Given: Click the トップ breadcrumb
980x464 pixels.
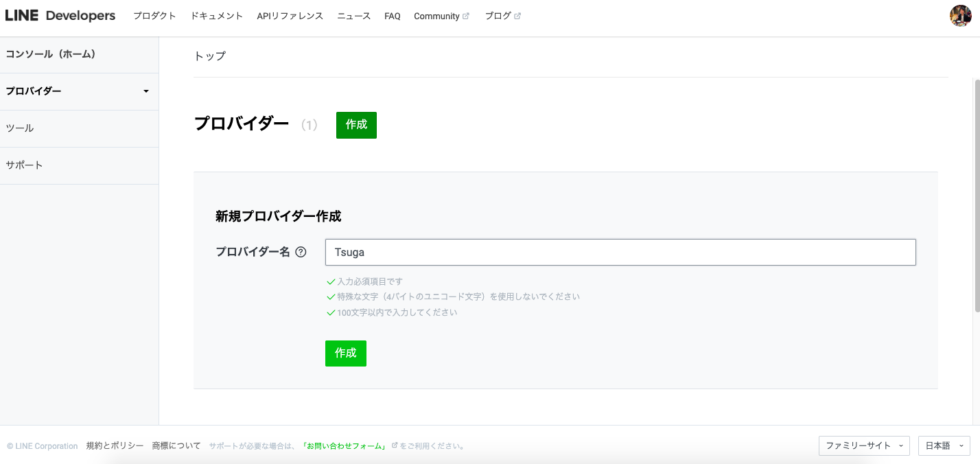Looking at the screenshot, I should 208,56.
